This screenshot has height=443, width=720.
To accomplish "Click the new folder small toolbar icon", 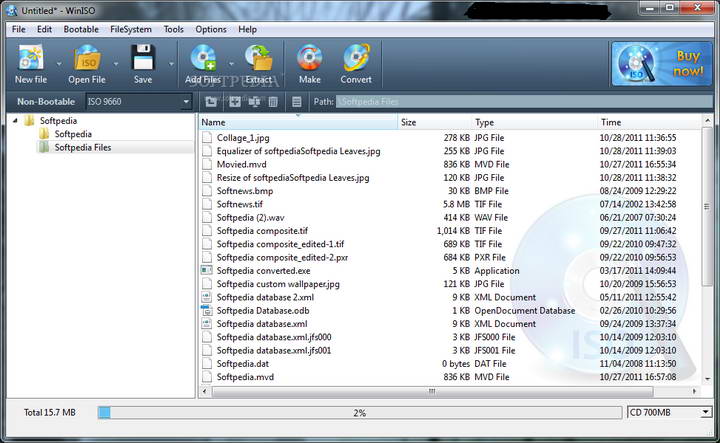I will pos(235,101).
